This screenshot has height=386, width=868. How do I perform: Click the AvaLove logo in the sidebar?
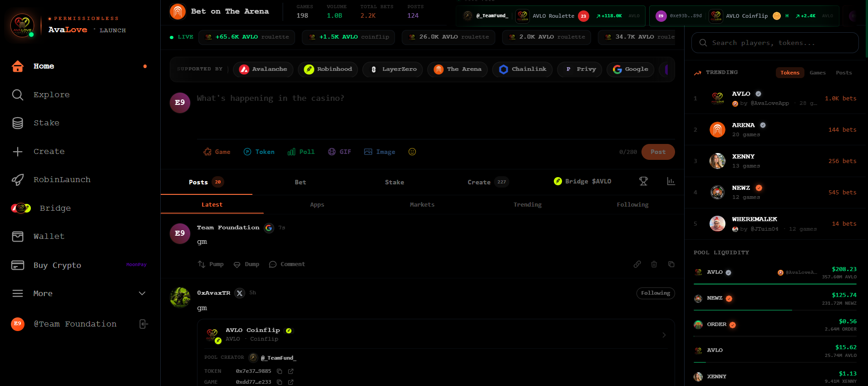point(22,25)
